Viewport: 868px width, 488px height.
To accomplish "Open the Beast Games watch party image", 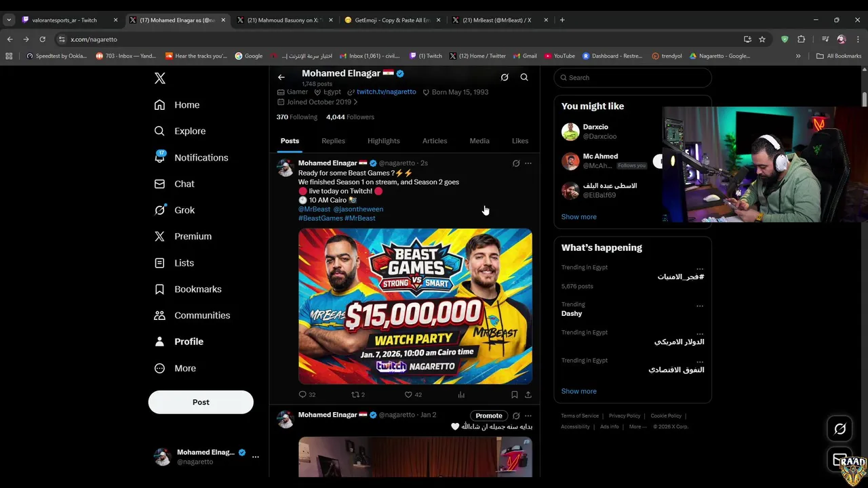I will (x=415, y=306).
